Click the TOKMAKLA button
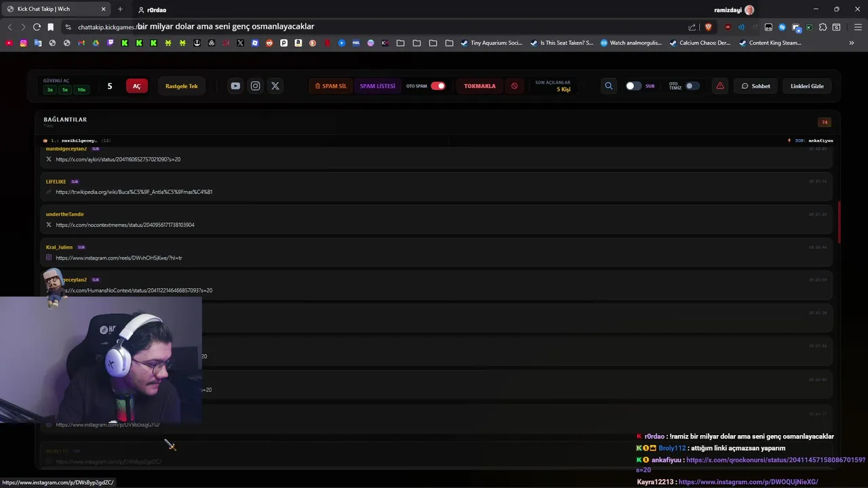Image resolution: width=868 pixels, height=488 pixels. tap(479, 86)
